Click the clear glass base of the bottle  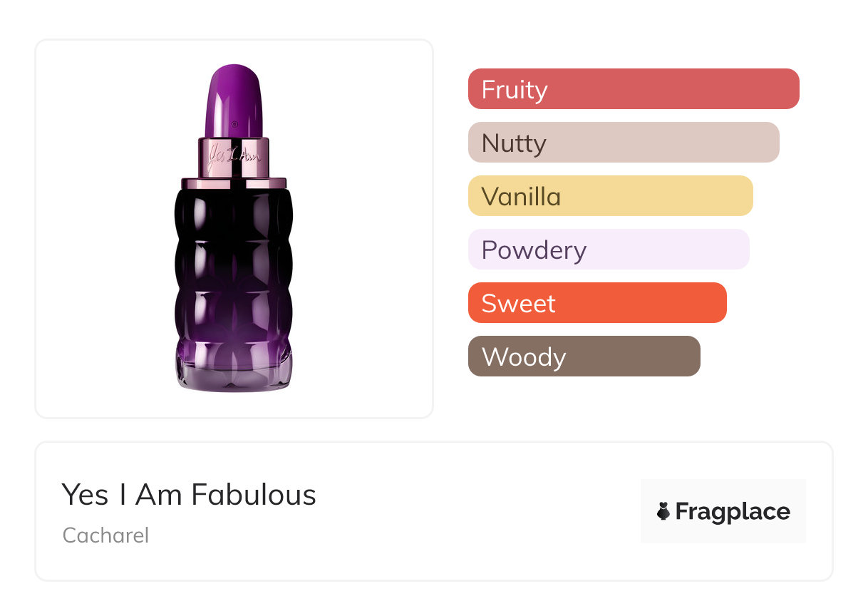234,372
